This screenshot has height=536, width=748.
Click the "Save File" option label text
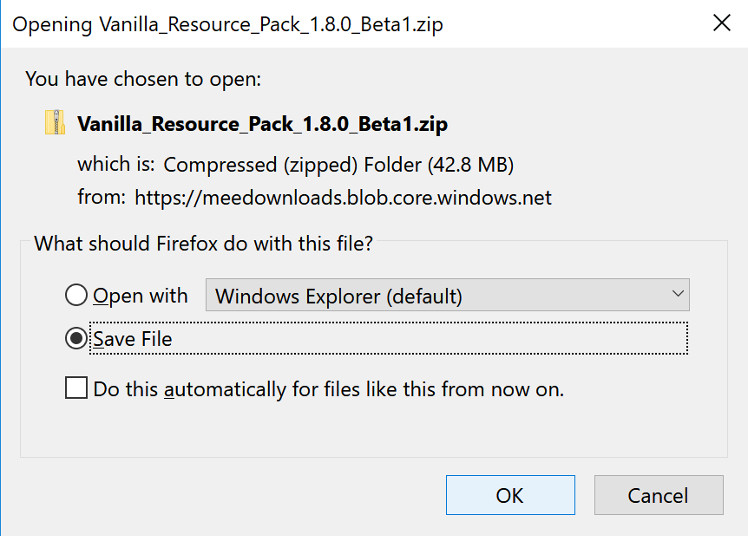pos(133,339)
